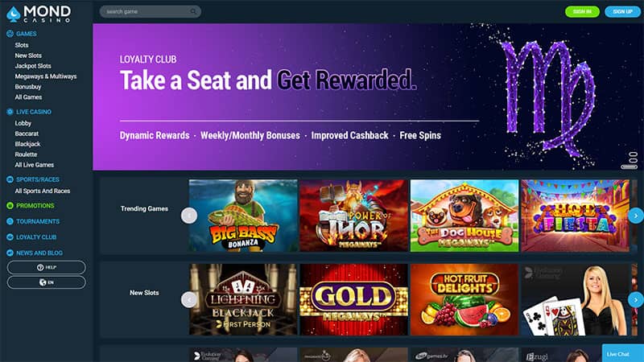Open the Big Bass Bonanza game thumbnail
644x362 pixels.
(x=243, y=216)
